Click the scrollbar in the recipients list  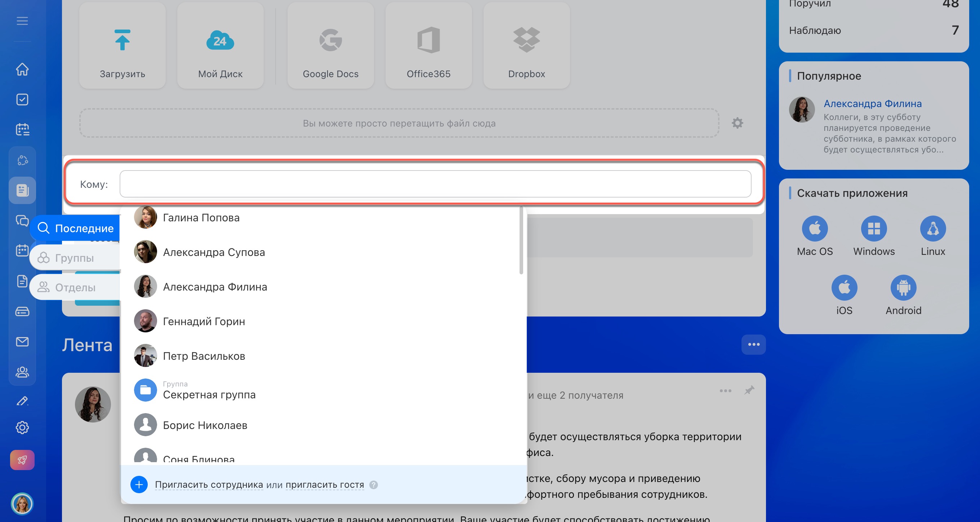click(x=521, y=240)
